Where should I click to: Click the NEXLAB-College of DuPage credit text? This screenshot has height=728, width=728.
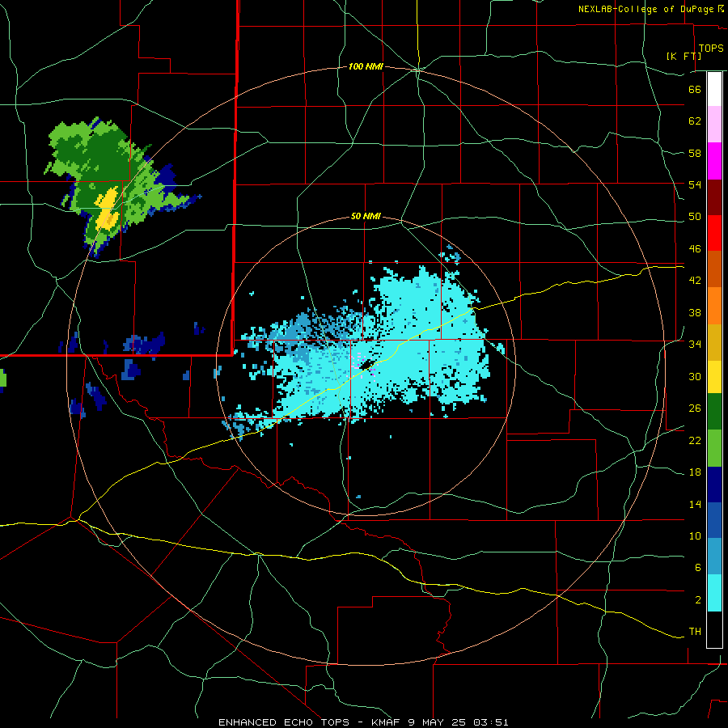[x=645, y=9]
